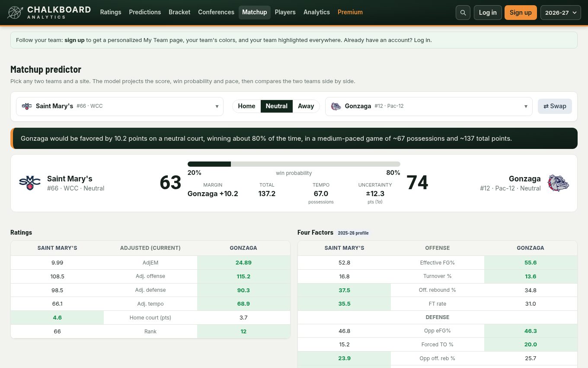Click the 'Matchup predictor' heading

(46, 69)
